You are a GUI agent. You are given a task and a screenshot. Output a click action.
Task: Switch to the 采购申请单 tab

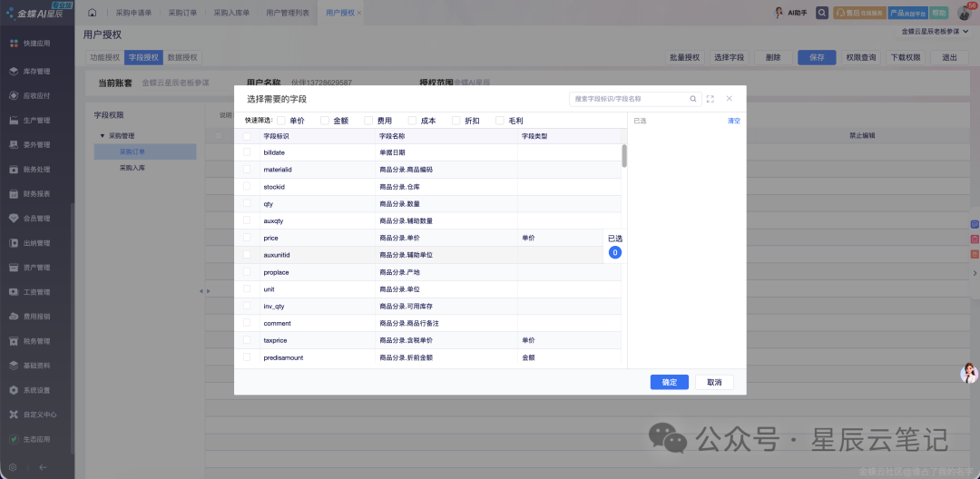pos(133,13)
